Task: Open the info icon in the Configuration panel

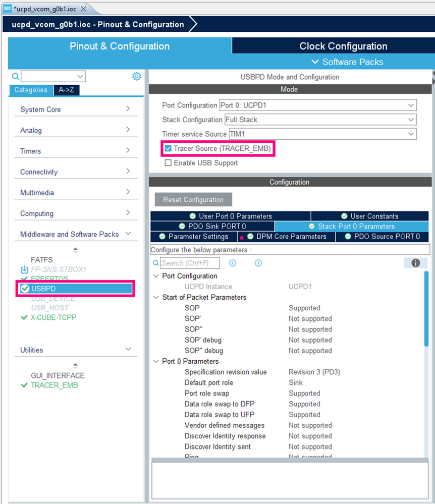Action: [x=415, y=263]
